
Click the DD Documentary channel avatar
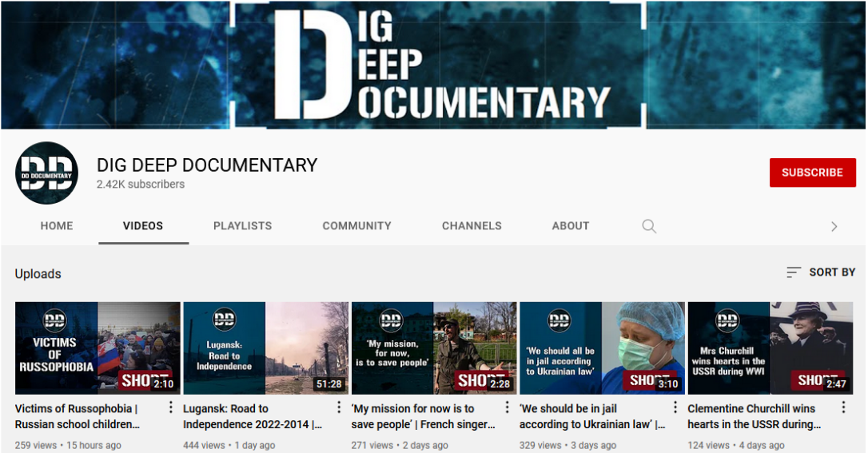[x=46, y=173]
